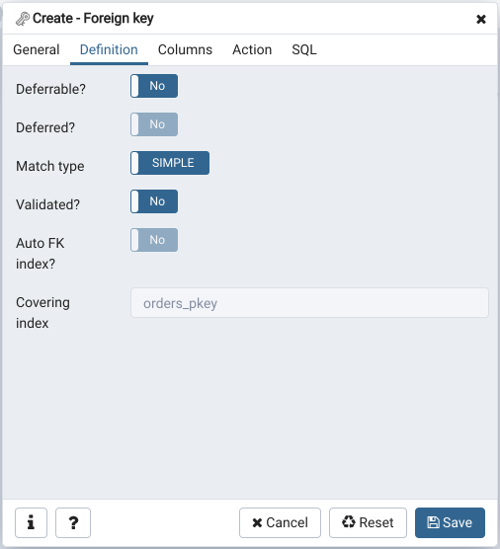
Task: Click the 'Deferred?' label text
Action: (x=46, y=128)
